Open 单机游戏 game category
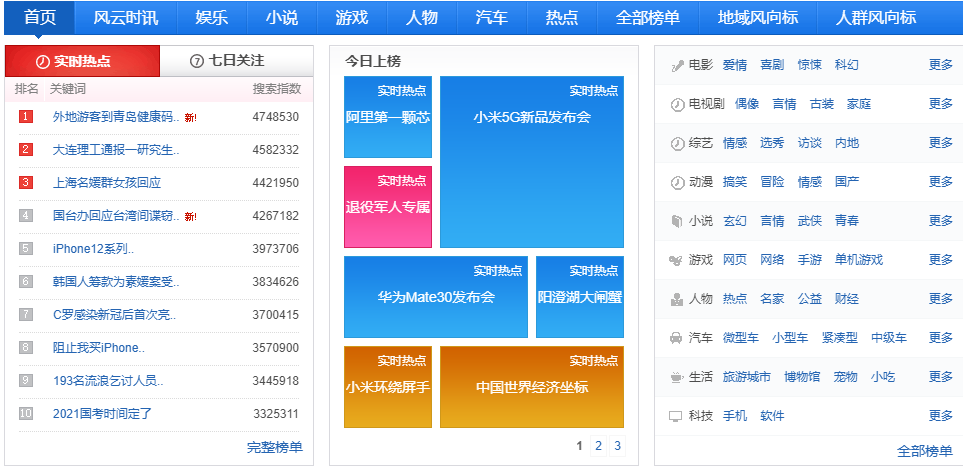963x471 pixels. (x=859, y=260)
